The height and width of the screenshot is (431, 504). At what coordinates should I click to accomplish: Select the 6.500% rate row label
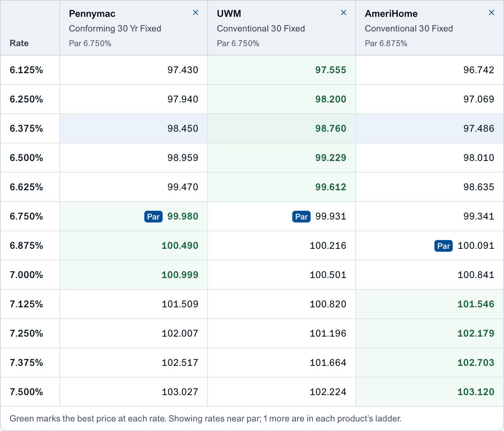(x=26, y=158)
